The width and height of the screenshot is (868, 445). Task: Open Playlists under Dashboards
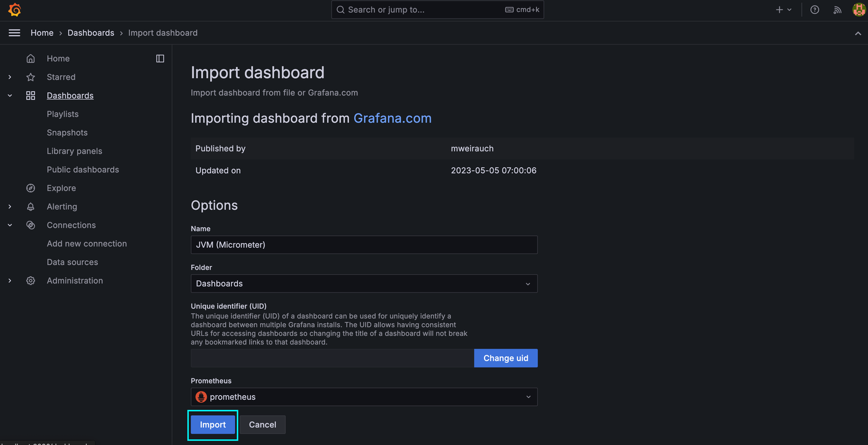(x=63, y=114)
